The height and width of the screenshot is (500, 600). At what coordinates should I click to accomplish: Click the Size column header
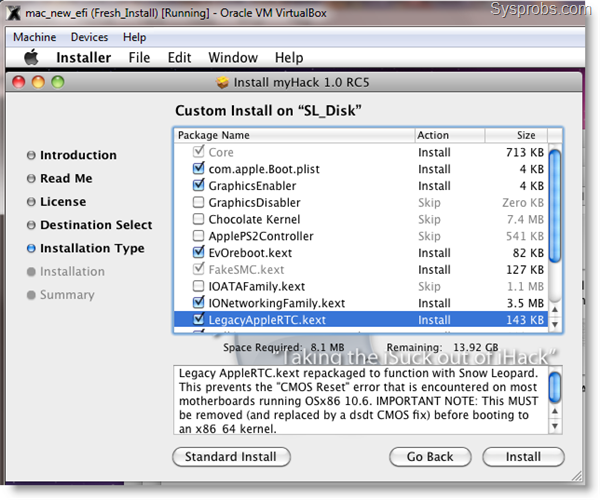pos(516,135)
